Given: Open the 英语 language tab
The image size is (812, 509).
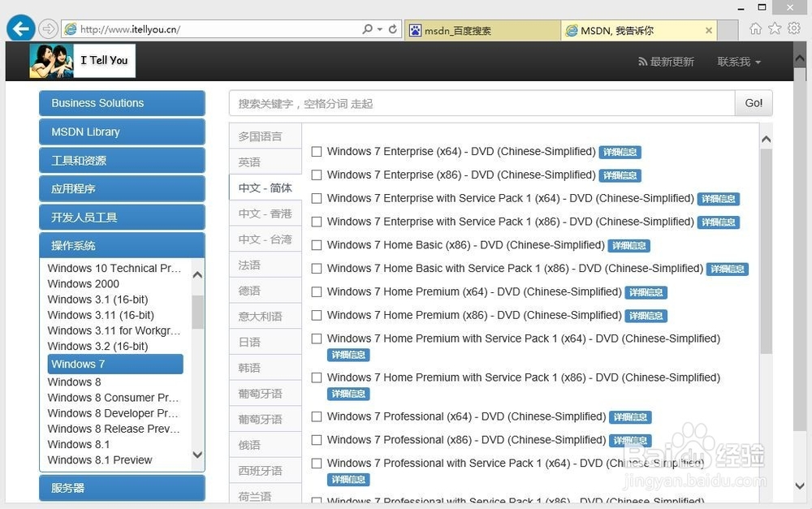Looking at the screenshot, I should click(266, 162).
